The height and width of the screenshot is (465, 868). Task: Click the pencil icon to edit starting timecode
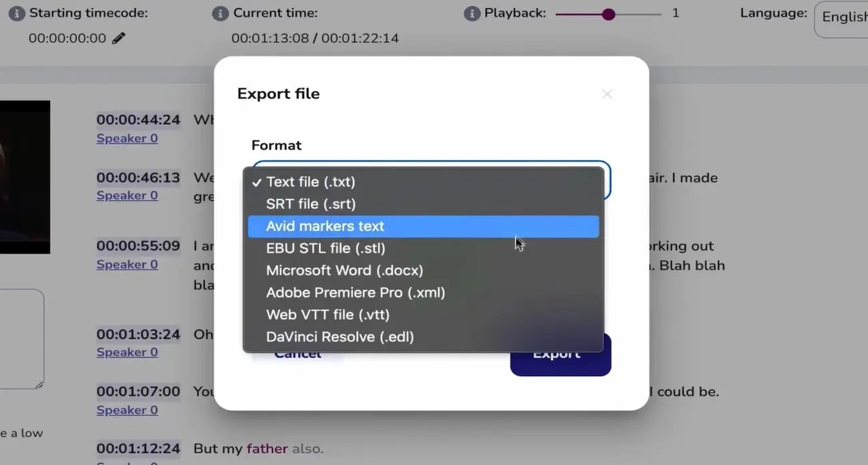(x=118, y=38)
